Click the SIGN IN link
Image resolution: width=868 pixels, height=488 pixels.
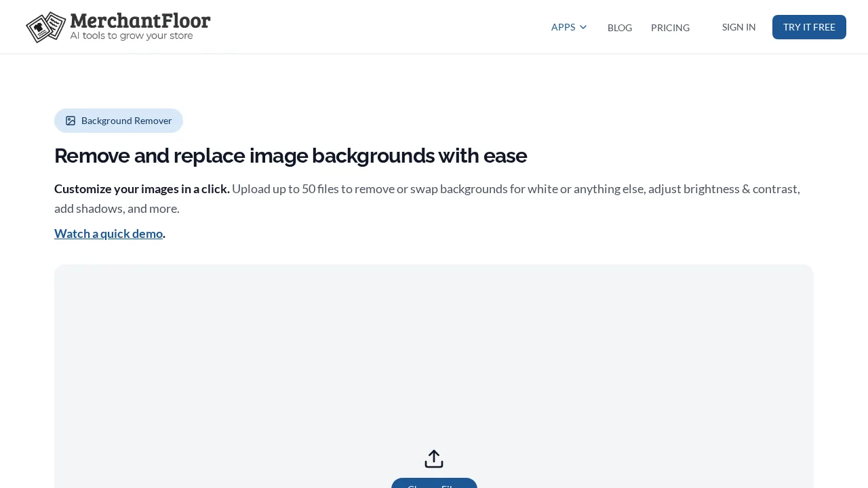(738, 27)
